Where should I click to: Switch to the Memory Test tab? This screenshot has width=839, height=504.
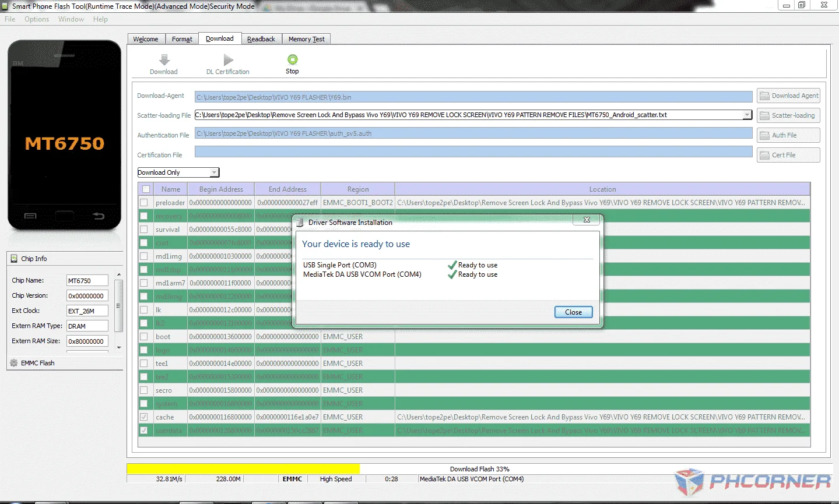click(307, 39)
